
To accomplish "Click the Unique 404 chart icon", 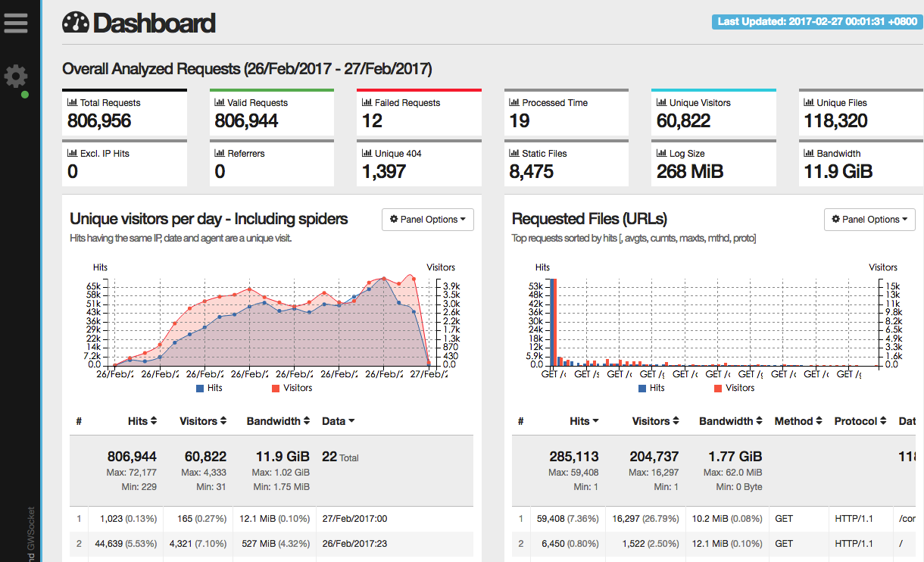I will pyautogui.click(x=367, y=154).
